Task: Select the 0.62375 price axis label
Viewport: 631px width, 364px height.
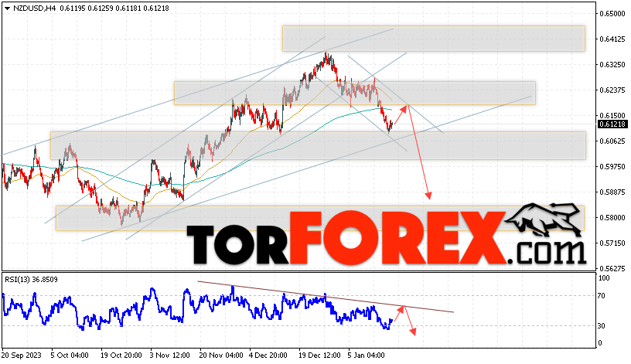Action: click(x=612, y=90)
